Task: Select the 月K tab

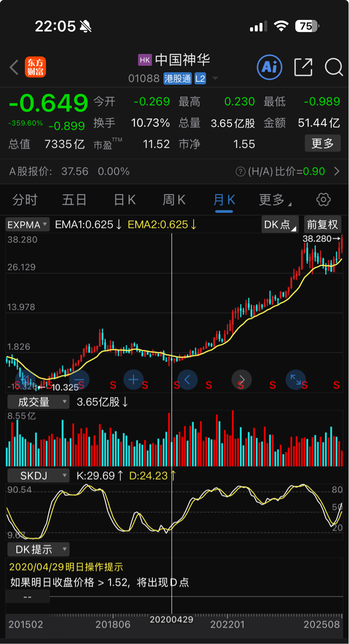Action: pyautogui.click(x=224, y=199)
